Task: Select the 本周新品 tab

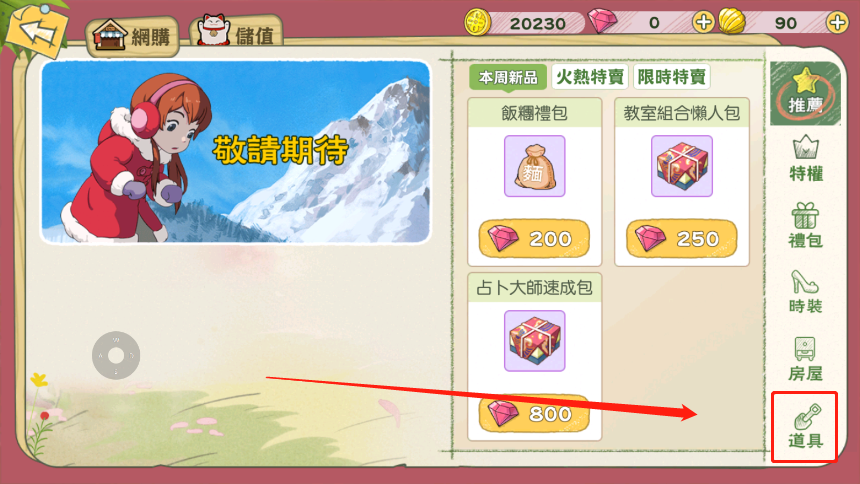Action: (508, 77)
